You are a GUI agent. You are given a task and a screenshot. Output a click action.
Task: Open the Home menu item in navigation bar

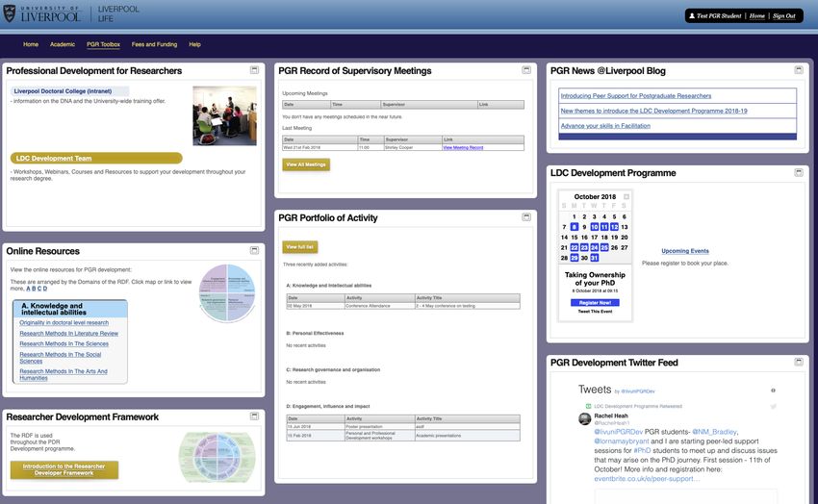click(x=31, y=44)
